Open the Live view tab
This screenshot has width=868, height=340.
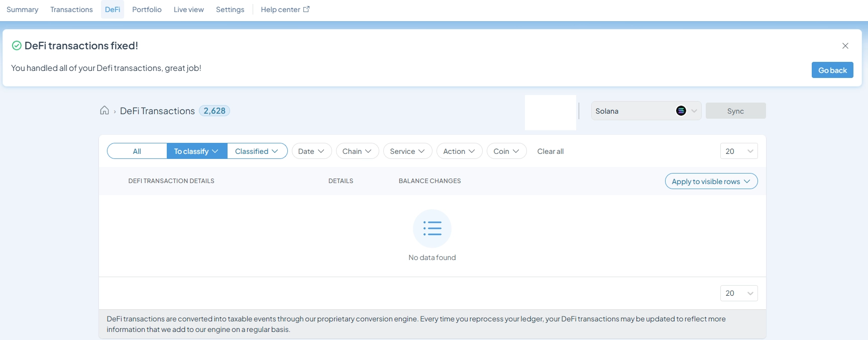tap(189, 10)
